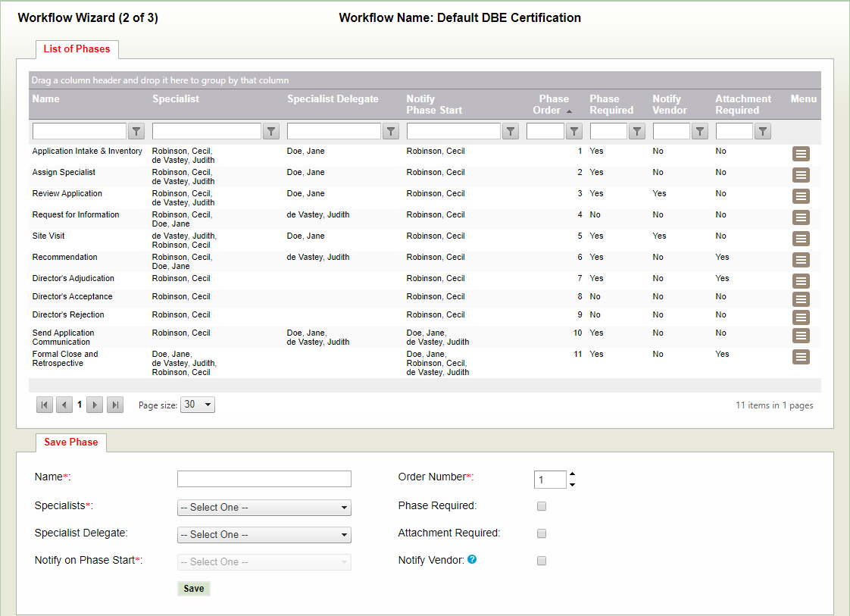This screenshot has height=616, width=850.
Task: Click filter icon for Specialist Delegate column
Action: point(391,132)
